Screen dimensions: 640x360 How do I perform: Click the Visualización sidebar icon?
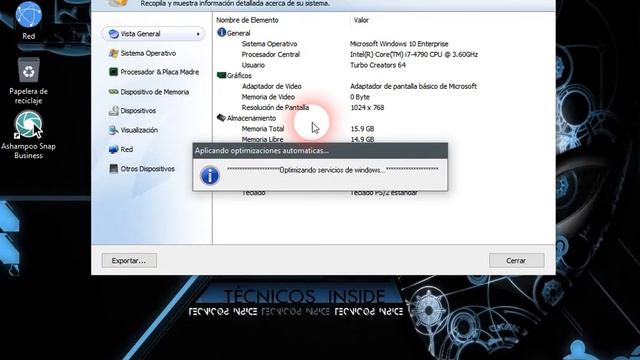(113, 130)
